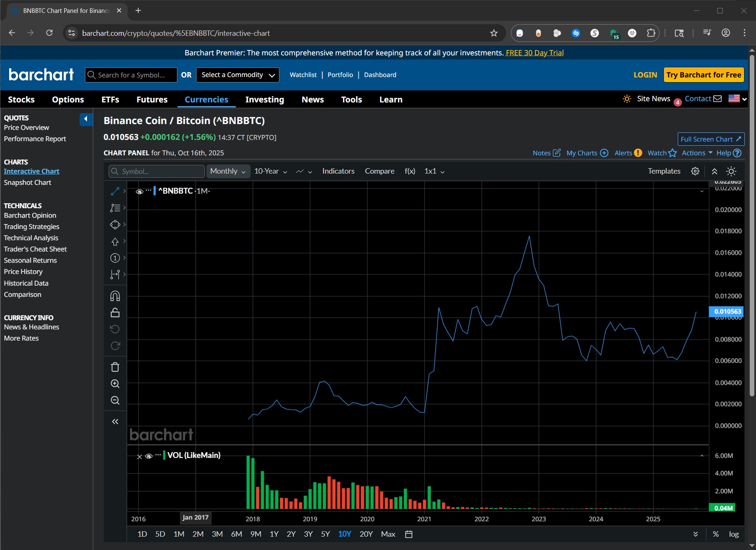
Task: Open a new browser tab
Action: pyautogui.click(x=138, y=10)
